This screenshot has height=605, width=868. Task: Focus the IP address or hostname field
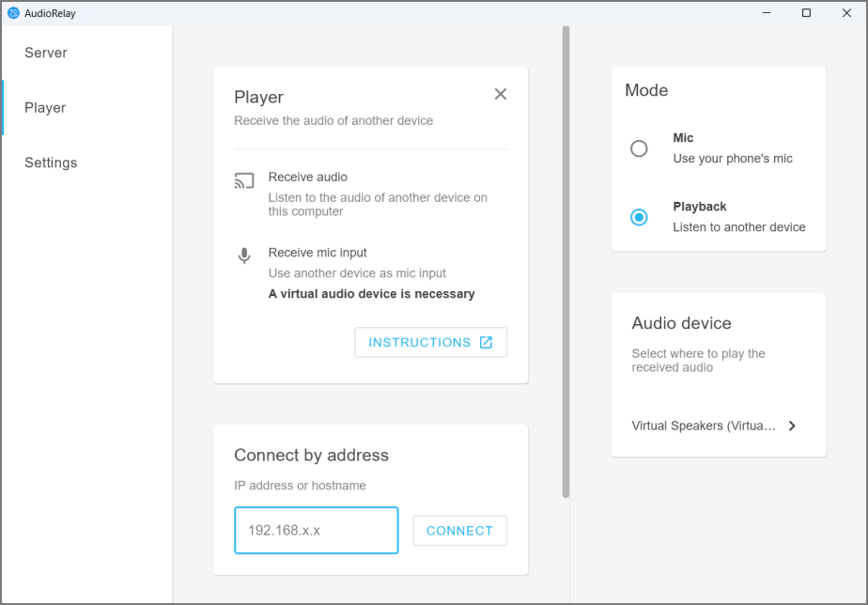pyautogui.click(x=316, y=530)
